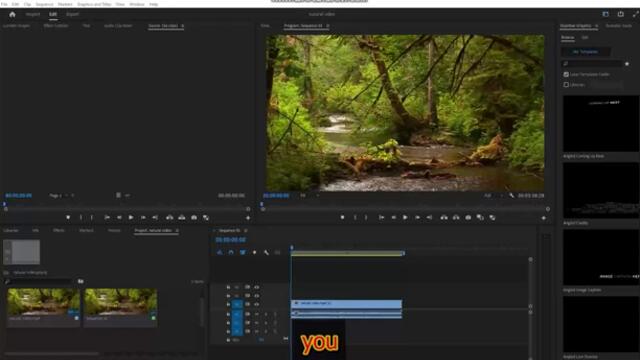Step forward one frame in Program monitor
640x360 pixels.
(x=417, y=218)
